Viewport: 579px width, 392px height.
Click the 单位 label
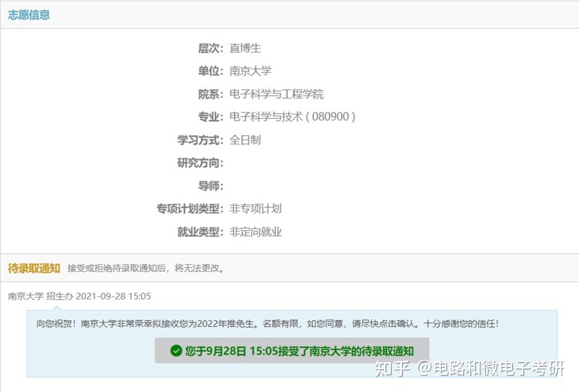click(x=211, y=71)
